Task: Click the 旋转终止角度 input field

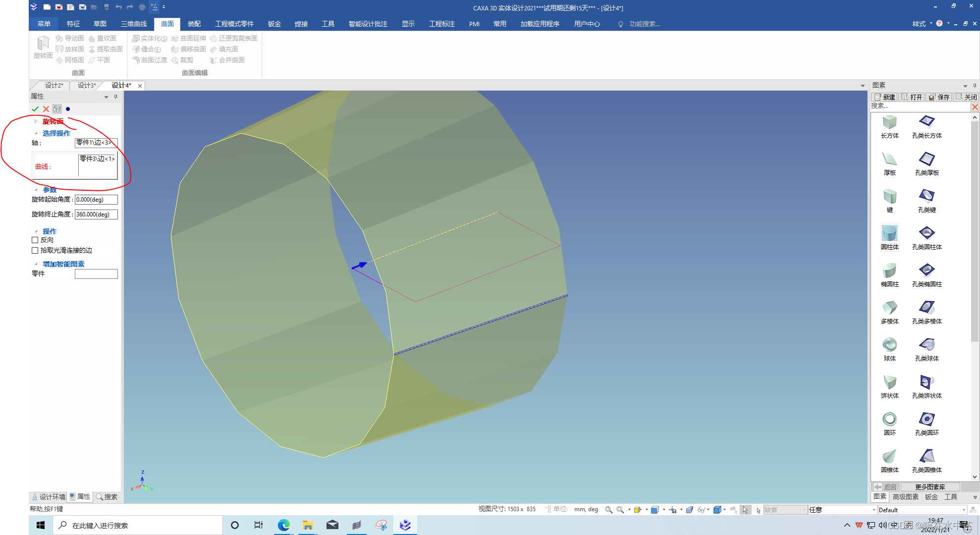Action: 96,214
